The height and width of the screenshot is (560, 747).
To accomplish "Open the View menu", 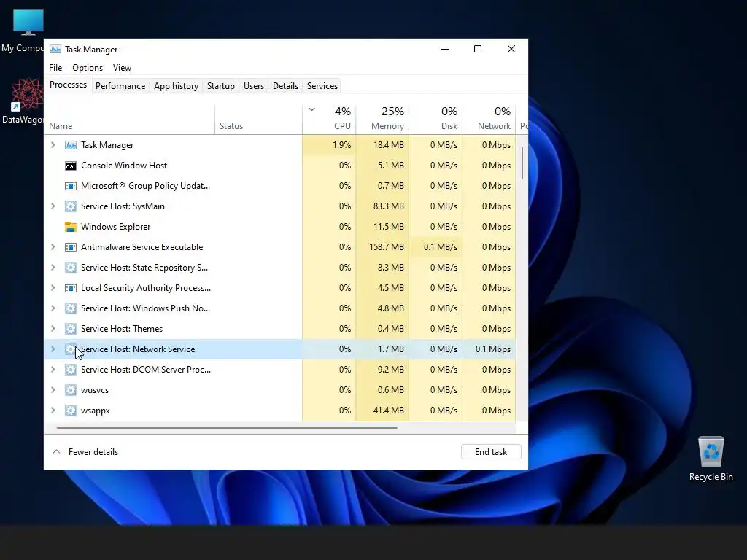I will [x=122, y=68].
